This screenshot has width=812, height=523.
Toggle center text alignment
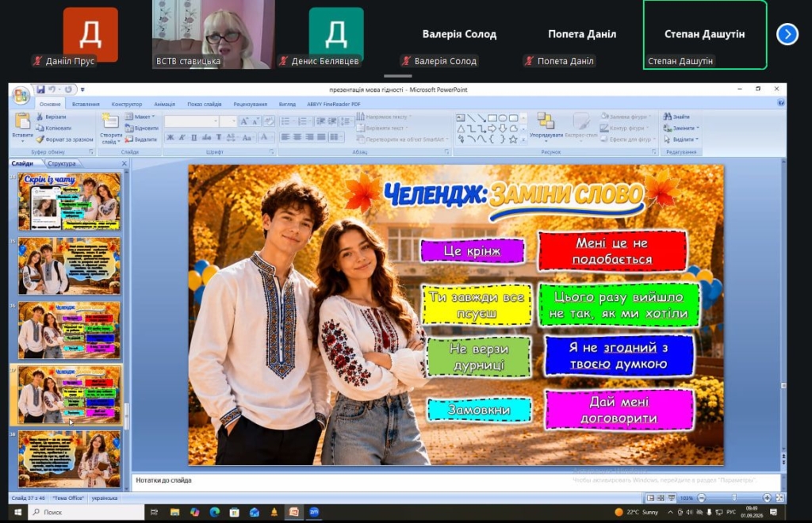[x=297, y=137]
